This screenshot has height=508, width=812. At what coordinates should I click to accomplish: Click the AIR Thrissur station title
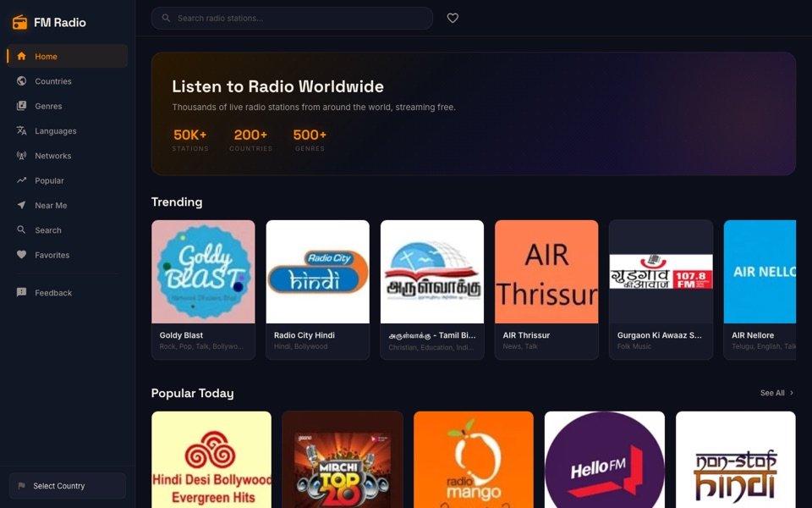(526, 335)
